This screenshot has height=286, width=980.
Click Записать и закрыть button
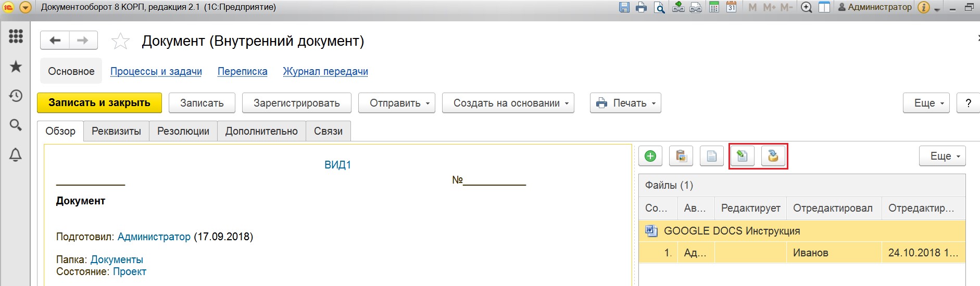[99, 103]
